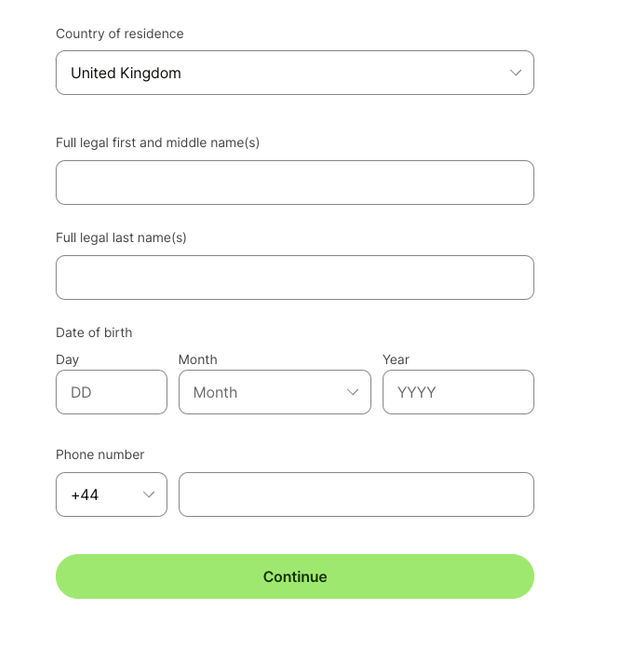Screen dimensions: 618x650
Task: Click the "Year" label above YYYY field
Action: pyautogui.click(x=396, y=360)
